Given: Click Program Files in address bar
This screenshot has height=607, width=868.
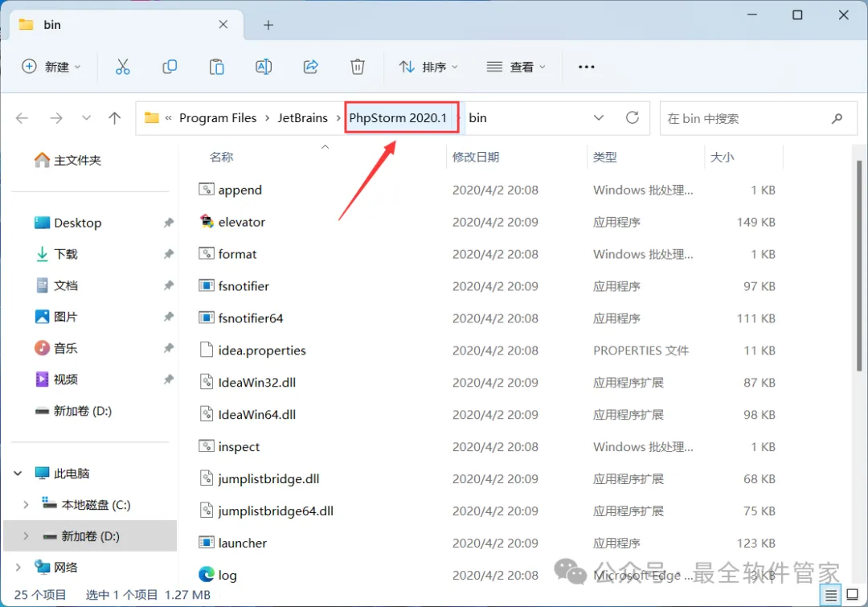Looking at the screenshot, I should (218, 118).
